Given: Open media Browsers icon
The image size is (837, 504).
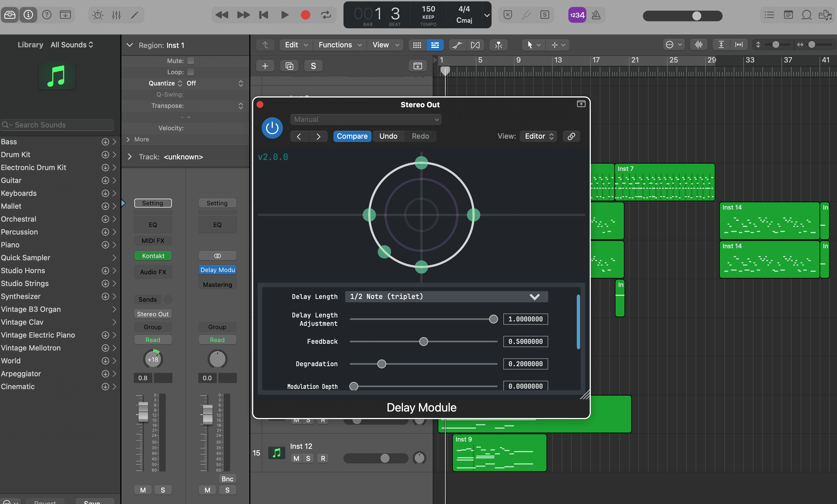Looking at the screenshot, I should pyautogui.click(x=825, y=15).
